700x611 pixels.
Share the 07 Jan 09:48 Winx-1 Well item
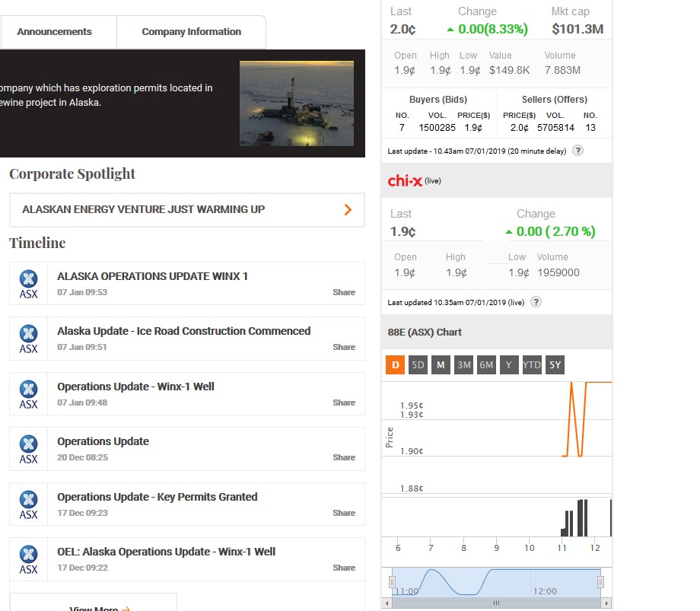pyautogui.click(x=344, y=403)
